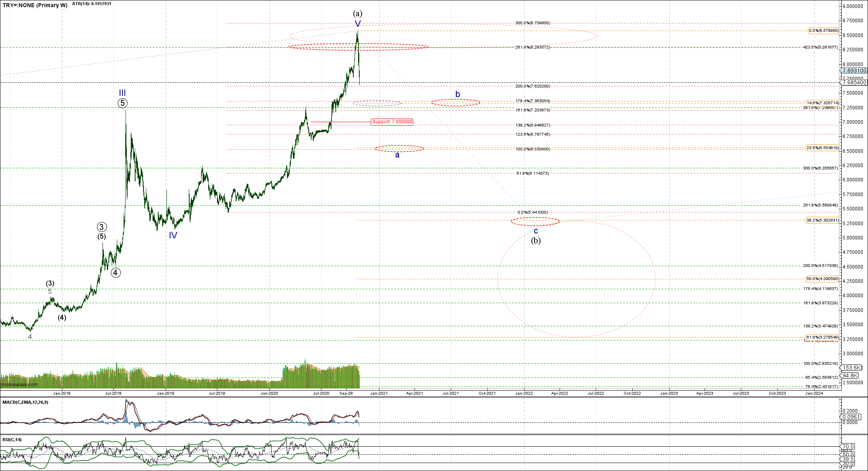Select the (b) wave label below c
Image resolution: width=868 pixels, height=471 pixels.
coord(536,240)
